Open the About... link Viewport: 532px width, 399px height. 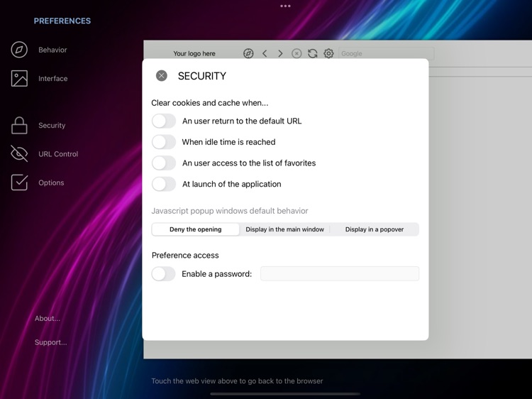(x=47, y=318)
